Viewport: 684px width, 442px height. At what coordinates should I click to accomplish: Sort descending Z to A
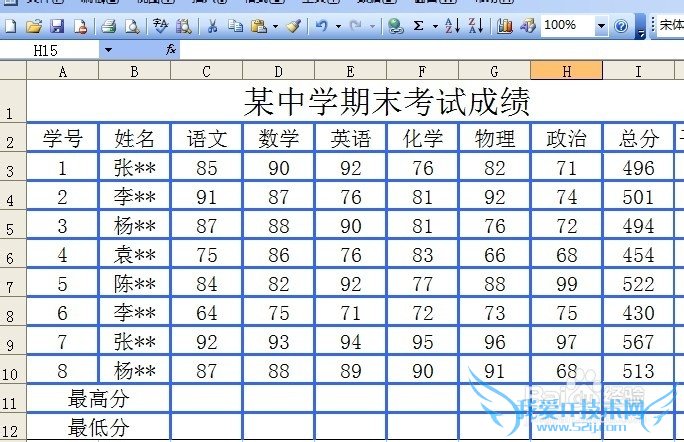475,26
